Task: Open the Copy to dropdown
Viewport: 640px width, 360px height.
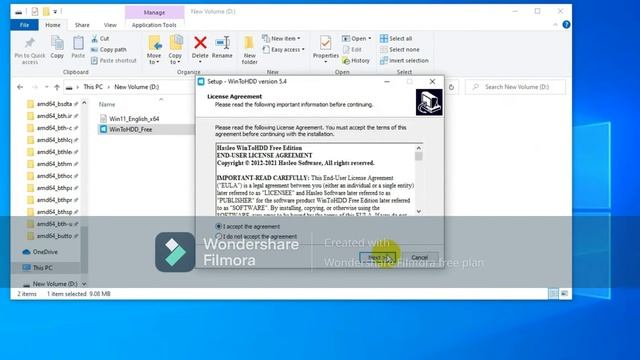Action: (x=175, y=59)
